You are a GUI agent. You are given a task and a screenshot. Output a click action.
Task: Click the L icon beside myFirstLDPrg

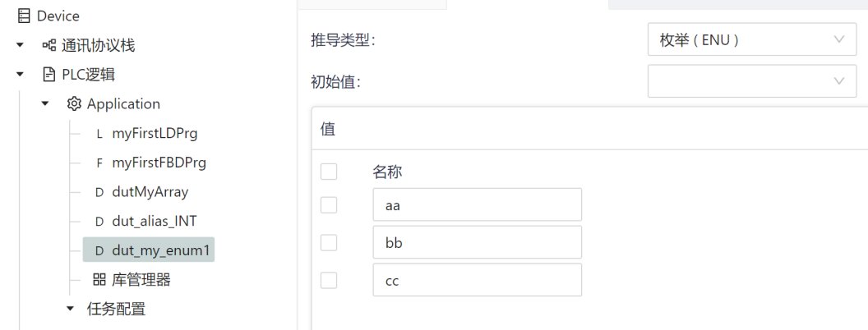(x=99, y=134)
